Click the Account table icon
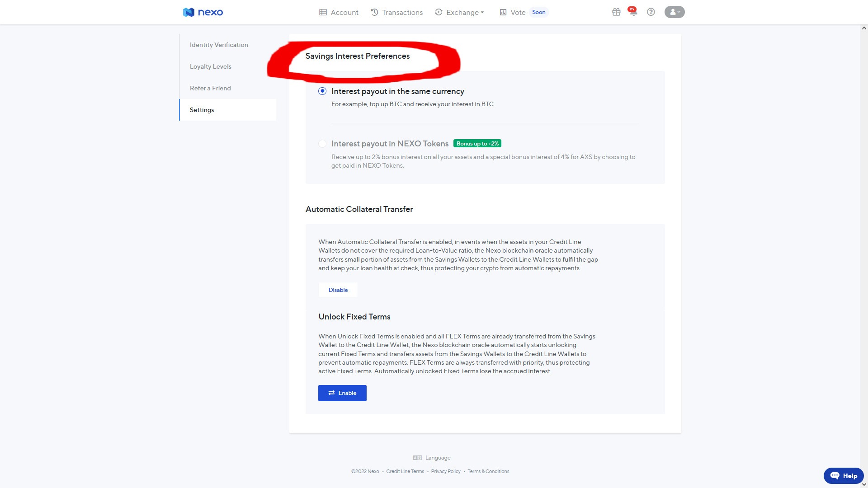The height and width of the screenshot is (488, 868). 323,12
